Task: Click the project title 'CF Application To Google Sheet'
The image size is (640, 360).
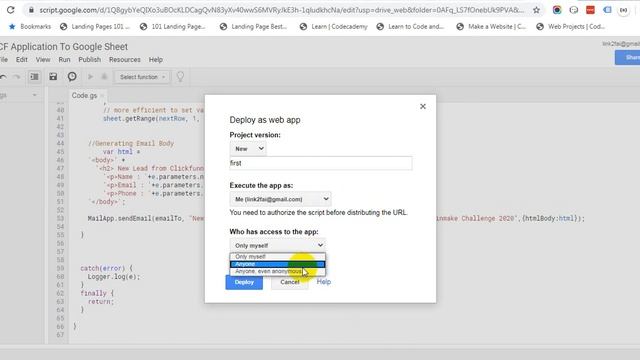Action: click(64, 47)
